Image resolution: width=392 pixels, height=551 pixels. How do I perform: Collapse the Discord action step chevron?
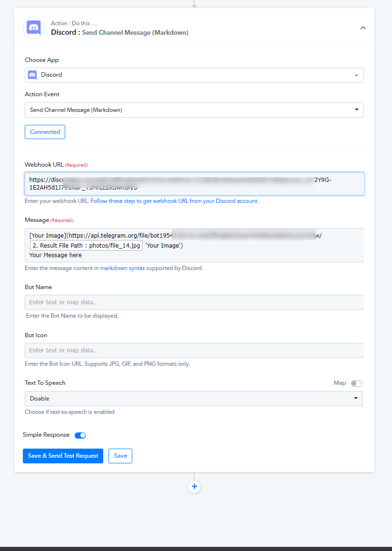point(363,28)
